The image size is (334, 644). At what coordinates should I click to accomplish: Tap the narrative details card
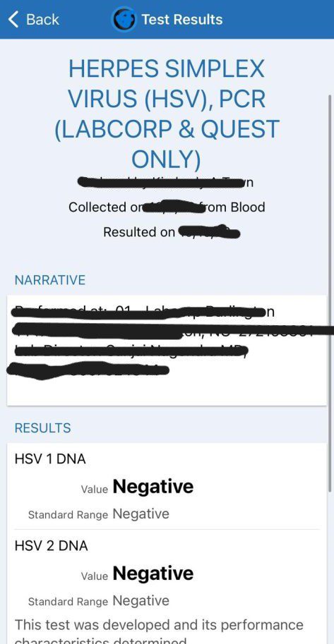(167, 350)
